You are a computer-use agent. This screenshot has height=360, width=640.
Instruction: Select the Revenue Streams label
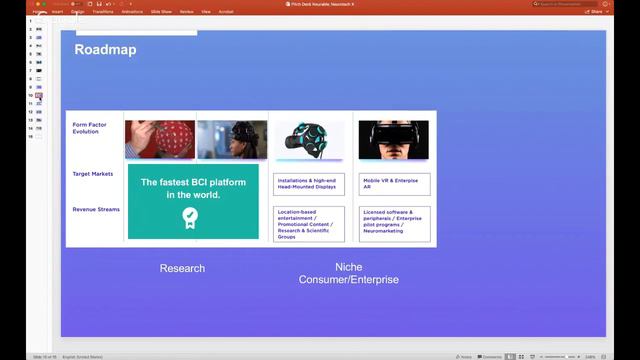coord(96,209)
